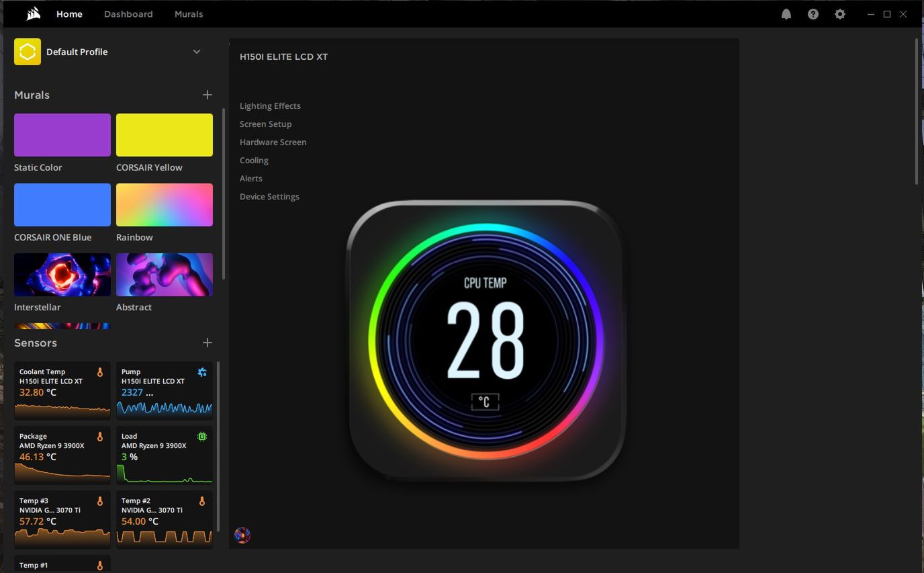The height and width of the screenshot is (573, 924).
Task: Open the Alerts settings
Action: (x=251, y=178)
